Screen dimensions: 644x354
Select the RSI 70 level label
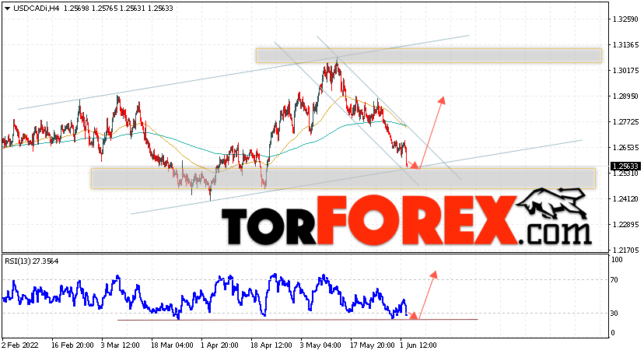[x=614, y=280]
